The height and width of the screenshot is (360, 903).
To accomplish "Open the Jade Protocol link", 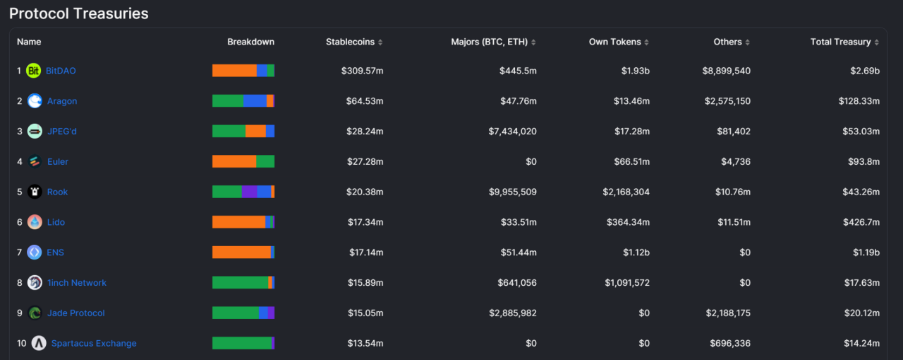I will (x=76, y=313).
